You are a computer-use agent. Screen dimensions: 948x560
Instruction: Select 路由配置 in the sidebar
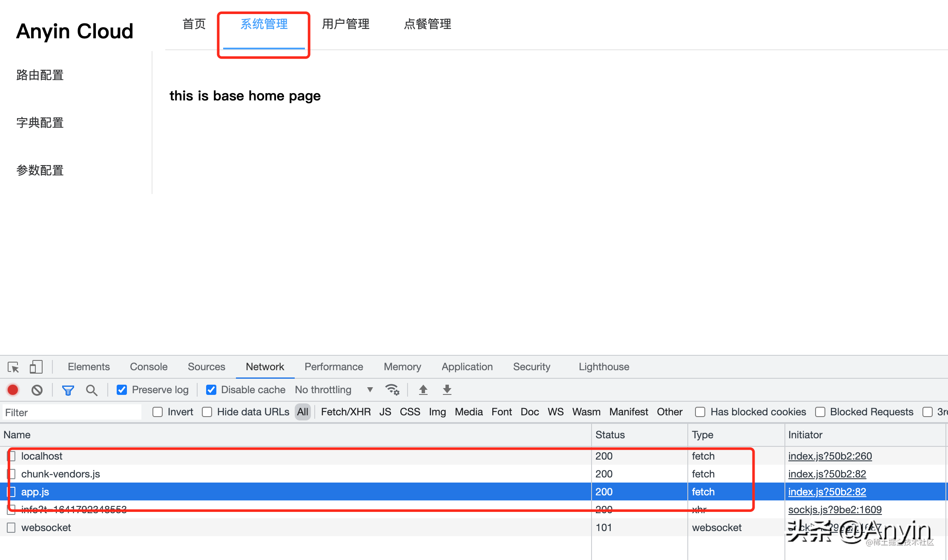tap(40, 75)
